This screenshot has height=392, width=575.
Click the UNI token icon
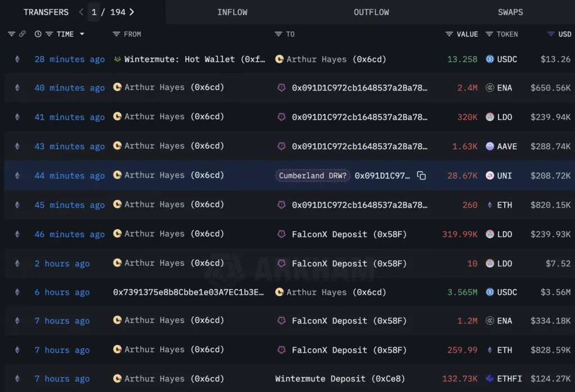[x=490, y=176]
